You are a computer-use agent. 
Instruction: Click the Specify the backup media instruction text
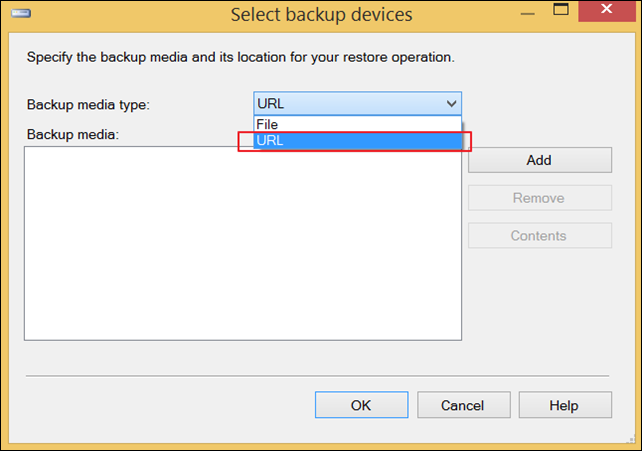[241, 57]
